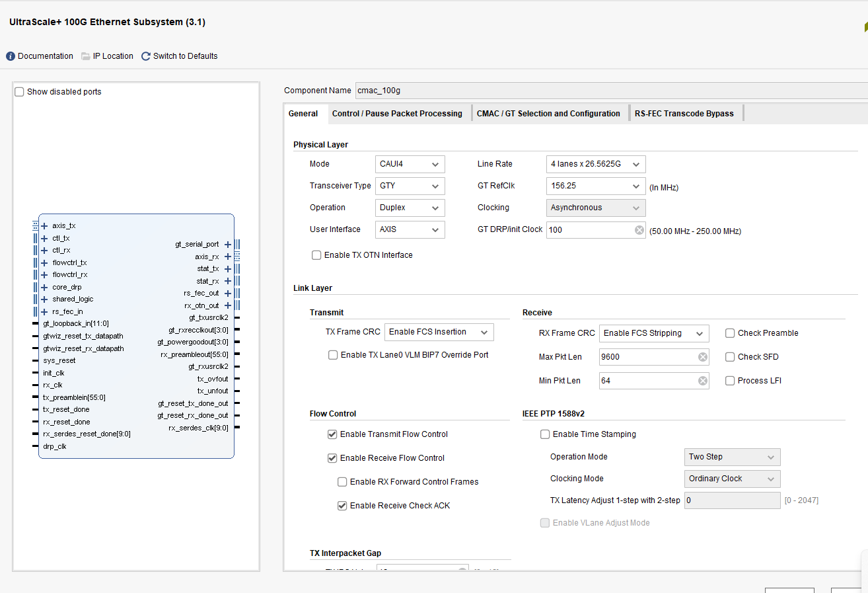Tick the Check SFD checkbox

(730, 357)
